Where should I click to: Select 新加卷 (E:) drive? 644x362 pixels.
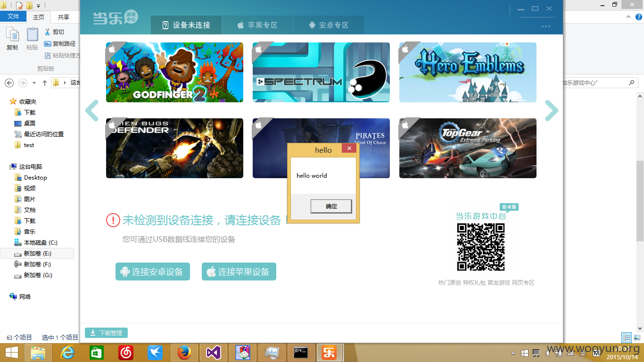click(x=37, y=253)
